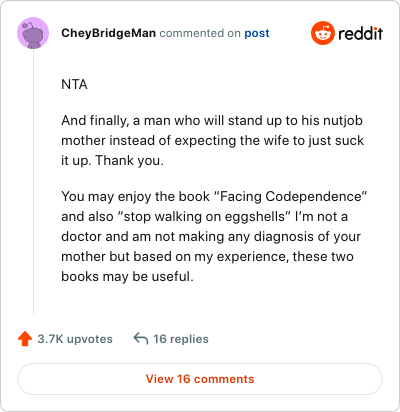This screenshot has width=400, height=412.
Task: Upvote with the orange up arrow icon
Action: [25, 339]
